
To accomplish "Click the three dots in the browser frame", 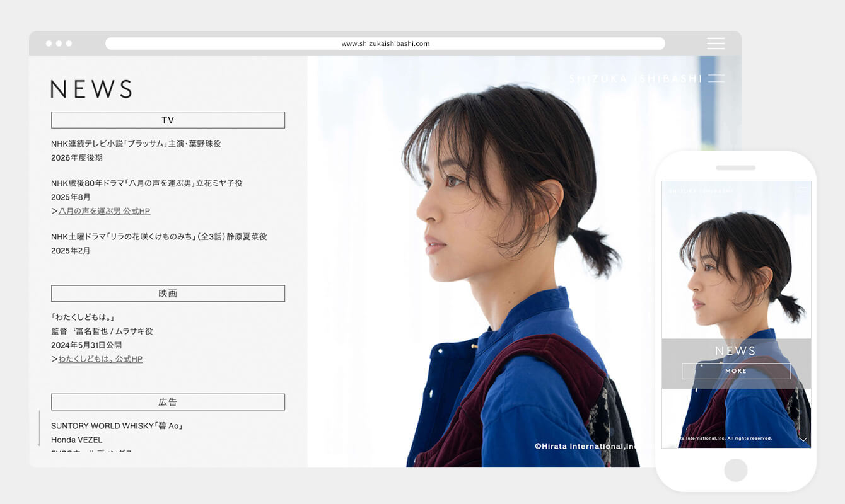I will pos(59,43).
